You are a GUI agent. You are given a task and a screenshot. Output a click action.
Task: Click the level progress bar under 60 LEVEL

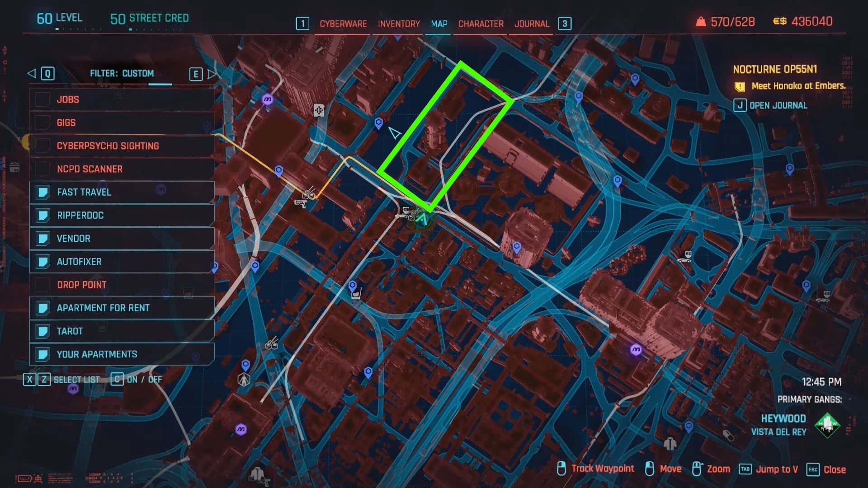click(78, 29)
